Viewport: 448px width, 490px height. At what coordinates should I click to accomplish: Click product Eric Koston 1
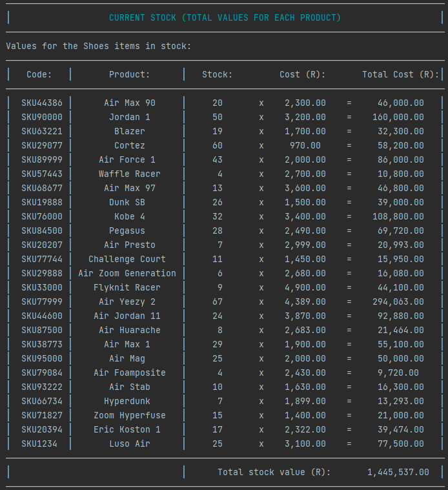coord(127,430)
